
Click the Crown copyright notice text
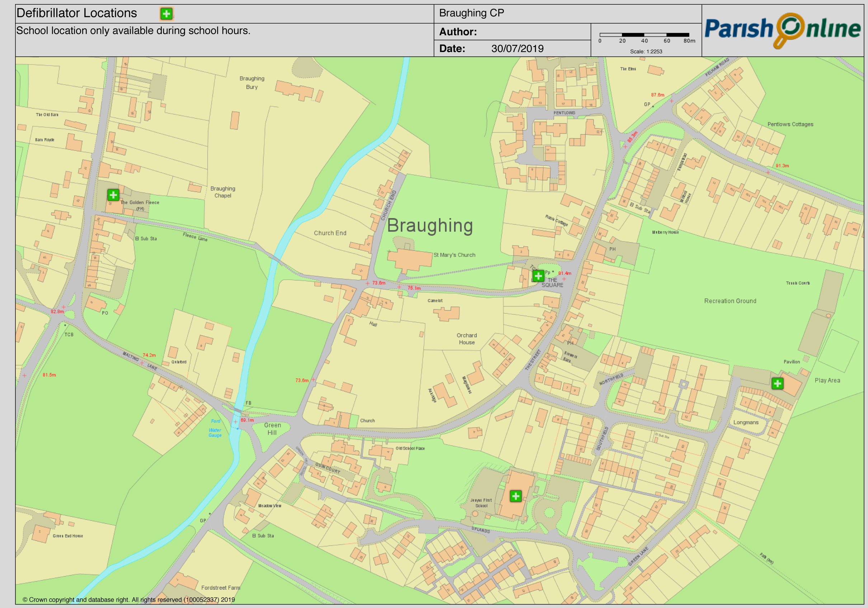pos(128,599)
